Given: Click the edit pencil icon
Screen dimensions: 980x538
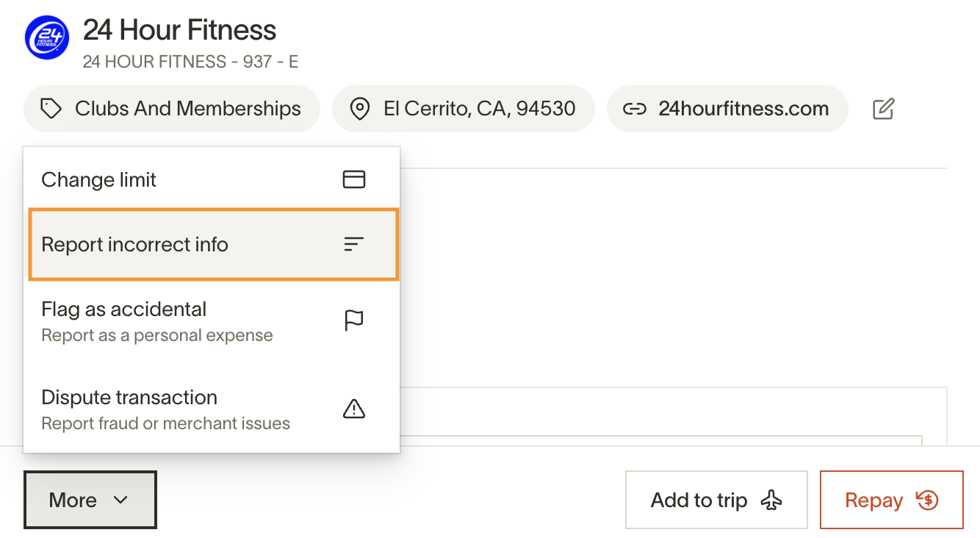Looking at the screenshot, I should (883, 110).
